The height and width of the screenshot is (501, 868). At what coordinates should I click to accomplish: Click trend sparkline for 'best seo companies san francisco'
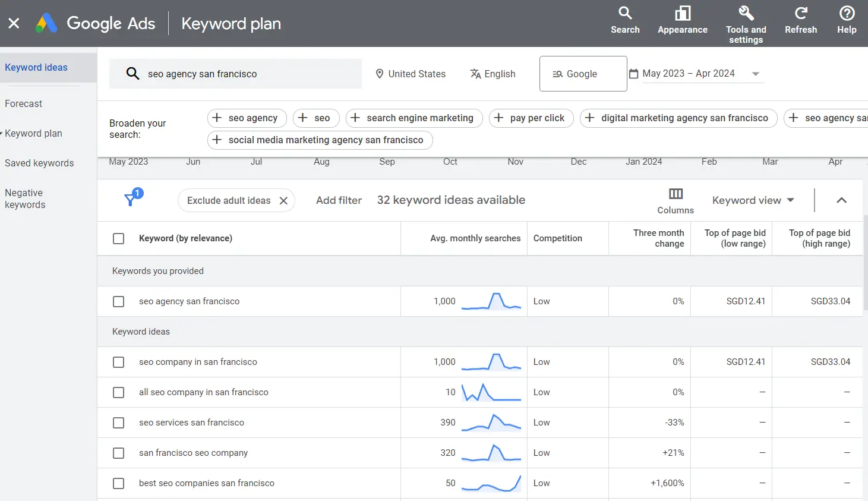491,483
